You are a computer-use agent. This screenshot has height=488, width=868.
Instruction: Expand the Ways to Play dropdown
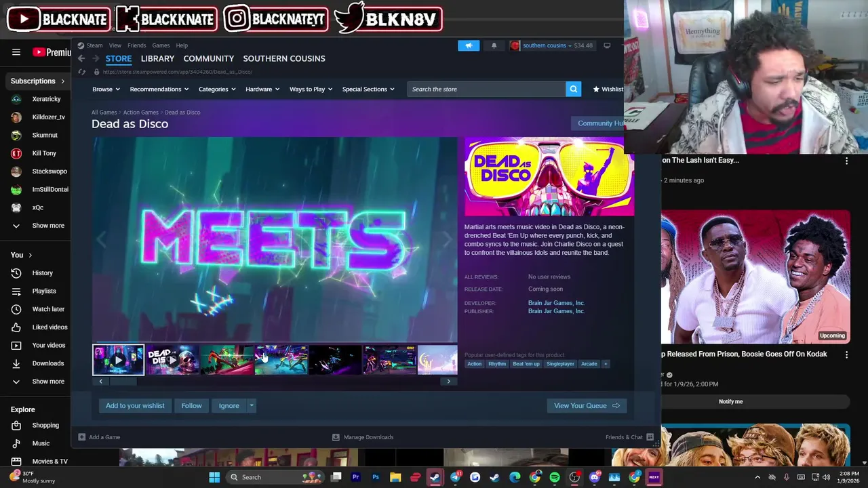coord(311,89)
